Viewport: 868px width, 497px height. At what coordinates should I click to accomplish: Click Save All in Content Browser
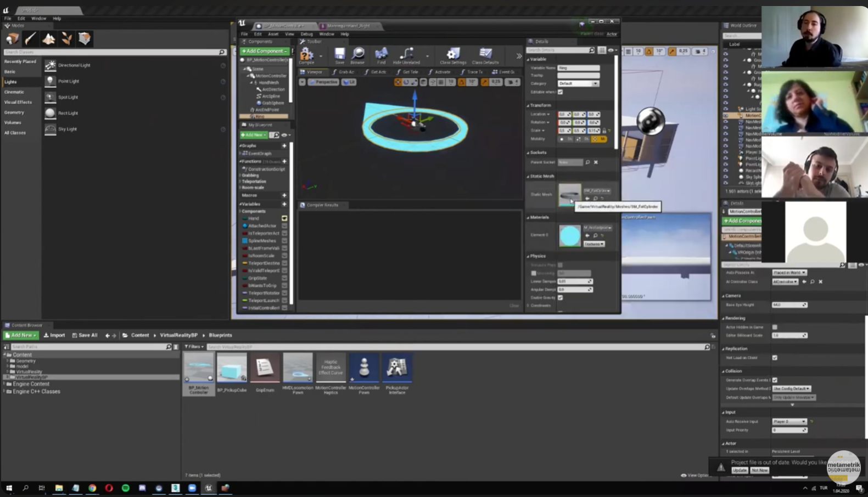click(85, 335)
